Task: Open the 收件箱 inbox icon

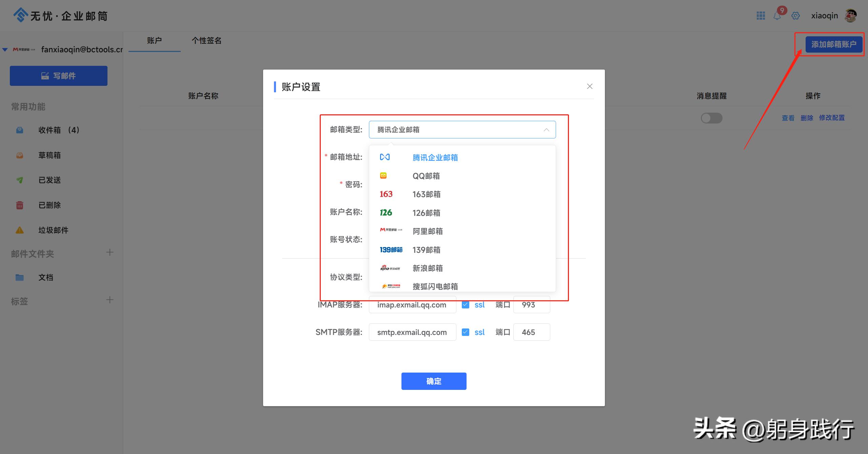Action: 19,130
